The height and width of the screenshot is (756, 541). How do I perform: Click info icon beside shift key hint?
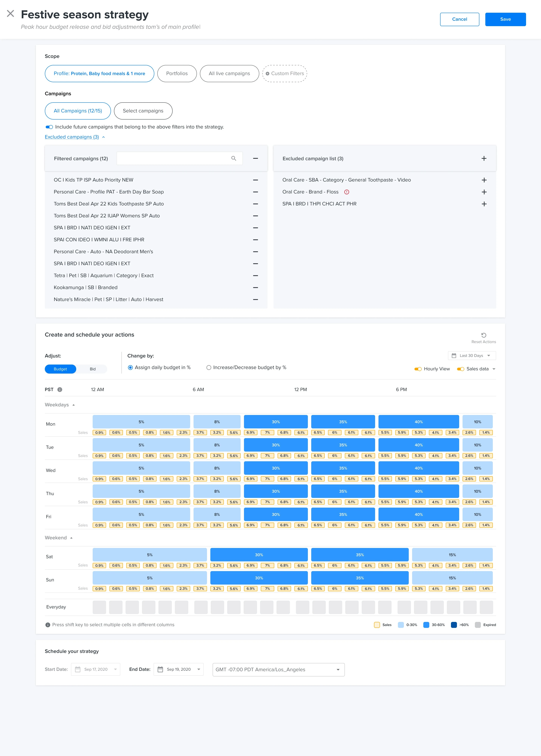[48, 625]
